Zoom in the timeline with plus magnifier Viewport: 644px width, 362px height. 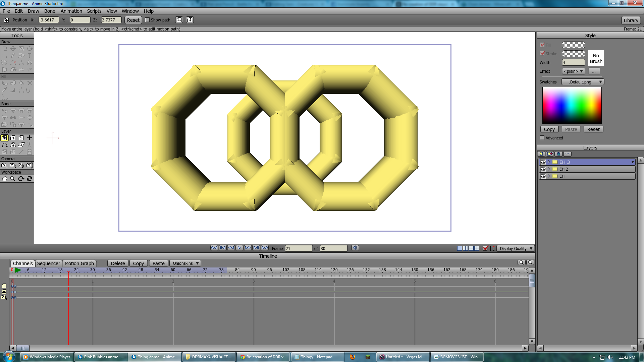point(530,263)
